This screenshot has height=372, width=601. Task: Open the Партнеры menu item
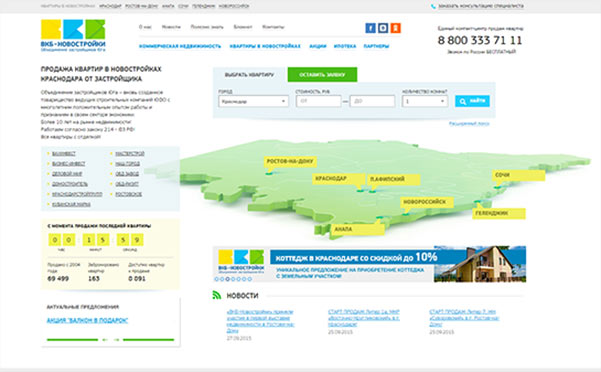(376, 46)
